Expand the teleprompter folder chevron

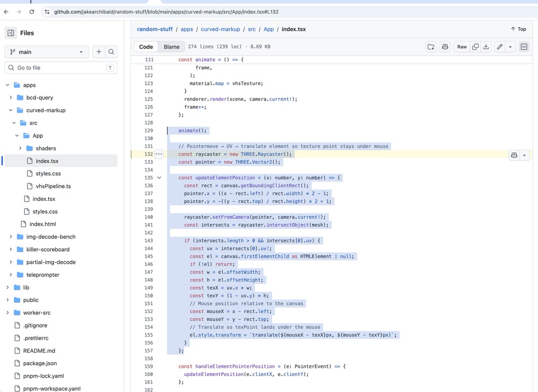tap(11, 275)
